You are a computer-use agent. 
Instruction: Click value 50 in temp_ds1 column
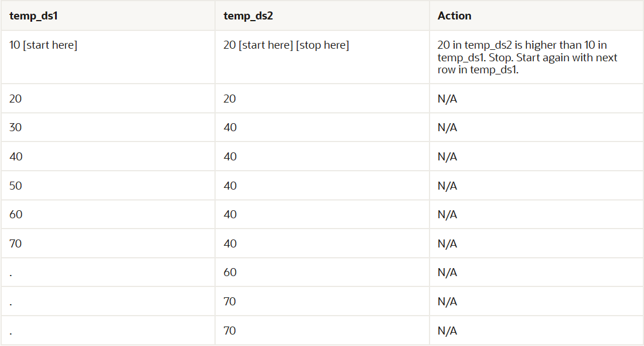(x=15, y=186)
